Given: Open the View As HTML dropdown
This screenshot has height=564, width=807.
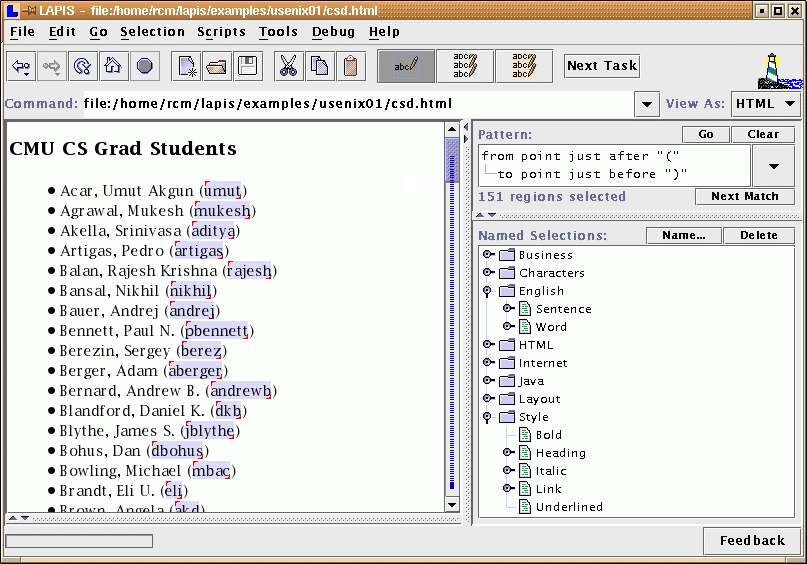Looking at the screenshot, I should (x=766, y=104).
